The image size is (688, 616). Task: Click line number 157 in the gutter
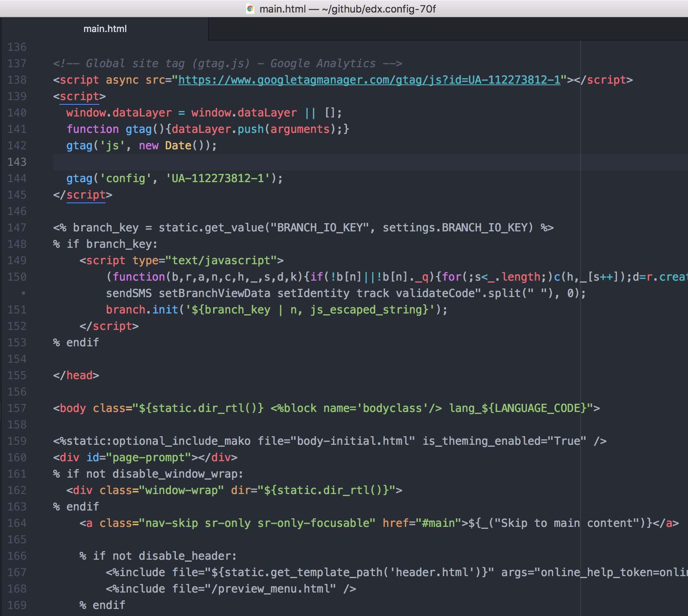pos(17,408)
